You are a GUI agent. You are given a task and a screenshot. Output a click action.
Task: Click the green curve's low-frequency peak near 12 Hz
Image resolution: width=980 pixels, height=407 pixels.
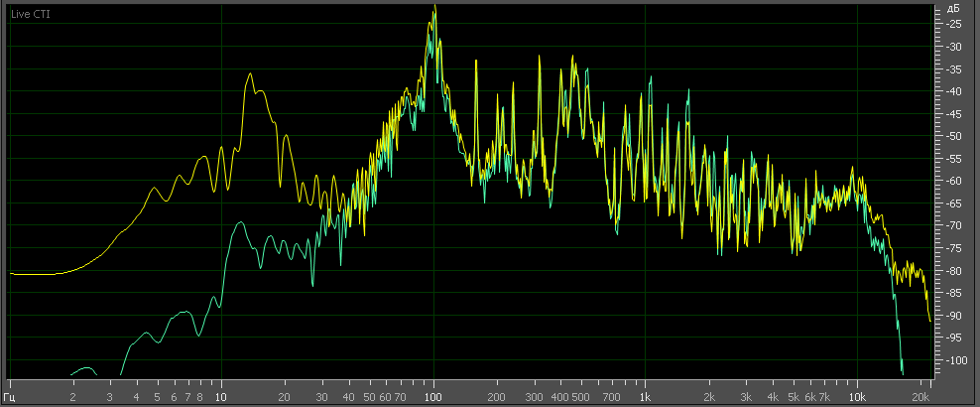coord(241,223)
